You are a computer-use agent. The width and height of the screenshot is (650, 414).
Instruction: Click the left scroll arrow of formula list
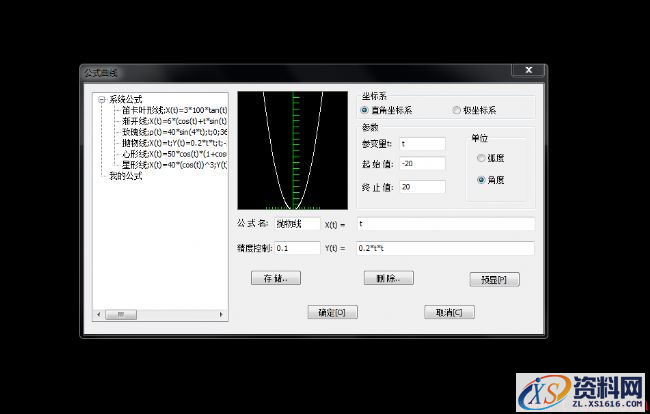click(99, 315)
